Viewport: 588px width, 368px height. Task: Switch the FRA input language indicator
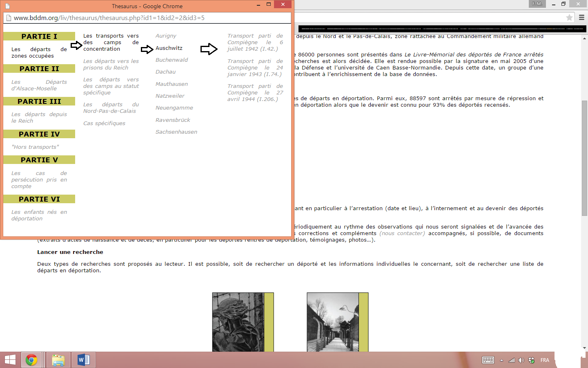[x=545, y=360]
